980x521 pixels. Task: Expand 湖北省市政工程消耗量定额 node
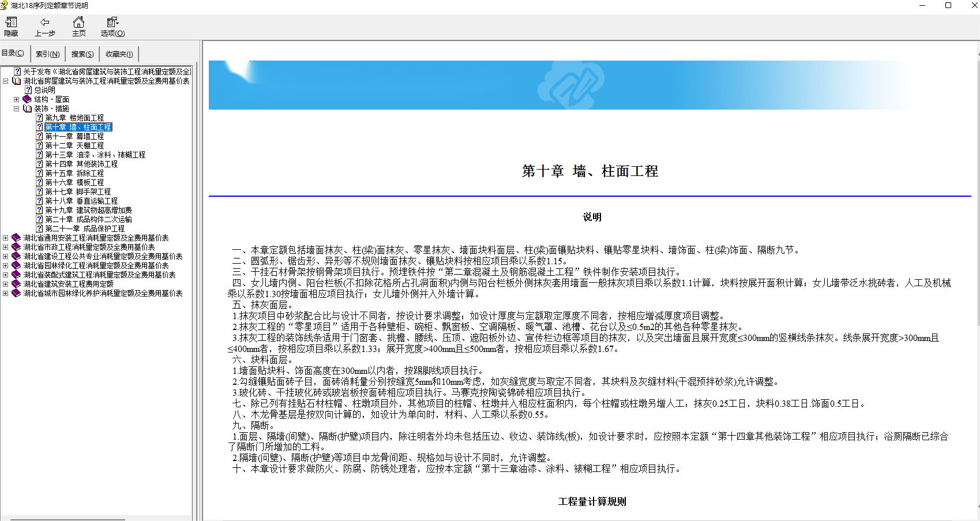click(6, 247)
